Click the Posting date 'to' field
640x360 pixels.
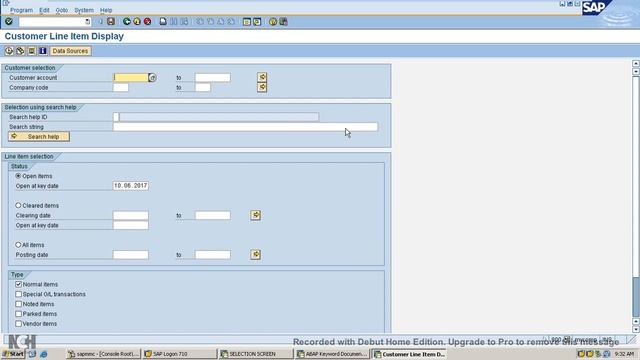pos(213,255)
